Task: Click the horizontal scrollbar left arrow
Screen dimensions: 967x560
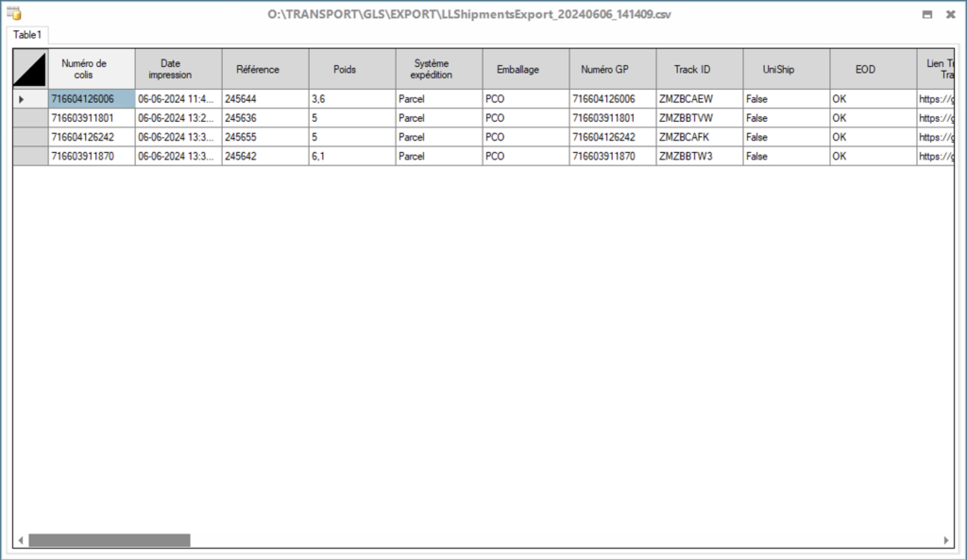Action: pyautogui.click(x=21, y=540)
